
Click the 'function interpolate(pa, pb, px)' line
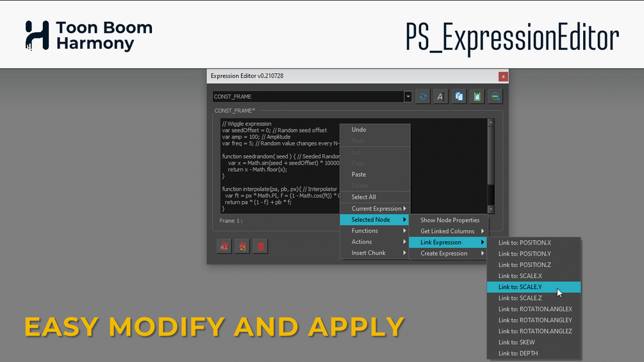[279, 189]
